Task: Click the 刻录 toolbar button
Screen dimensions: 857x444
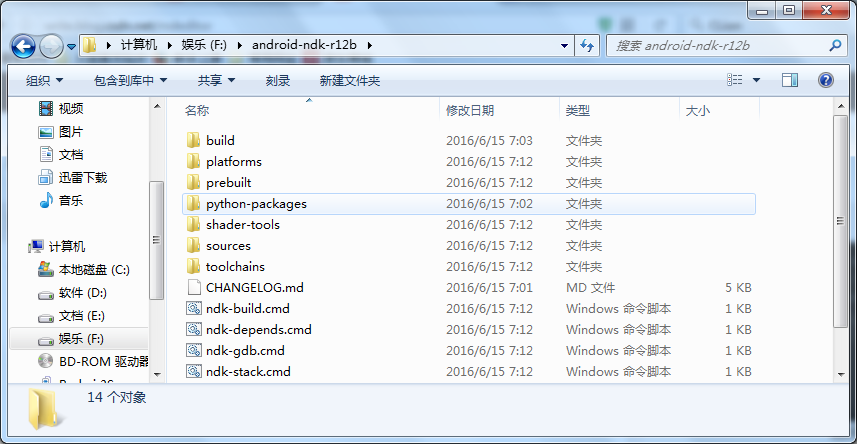Action: pos(278,81)
